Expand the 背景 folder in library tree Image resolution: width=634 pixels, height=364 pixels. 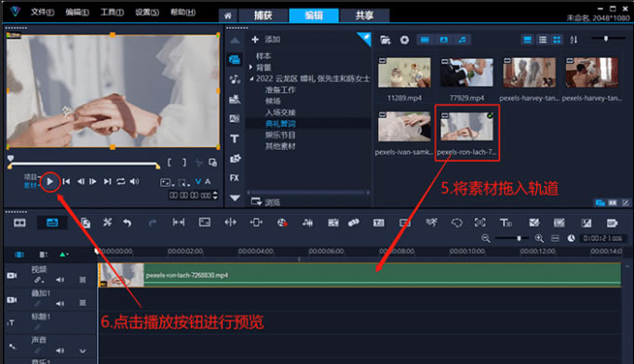point(250,67)
